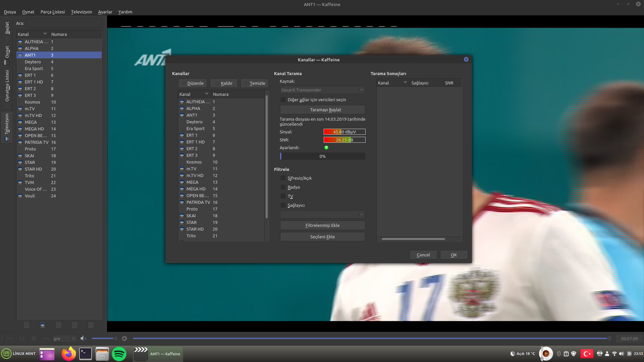Launch the terminal from the taskbar
This screenshot has width=644, height=362.
[85, 354]
